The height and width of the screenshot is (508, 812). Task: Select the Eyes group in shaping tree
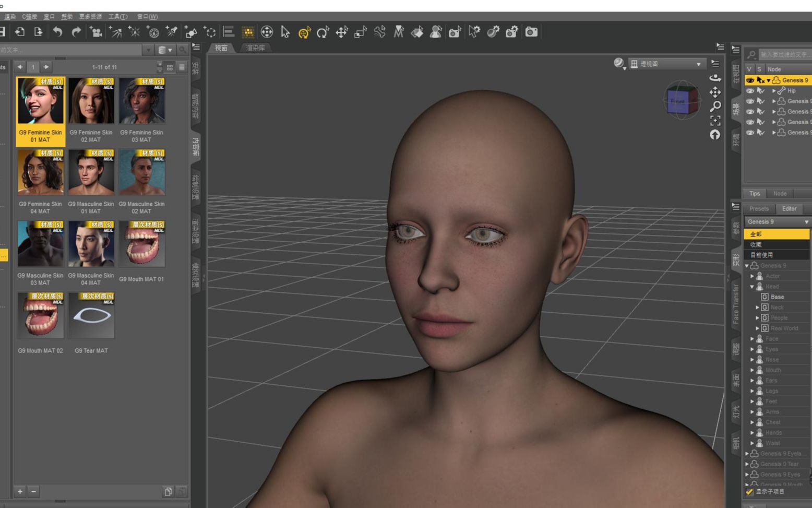click(772, 349)
